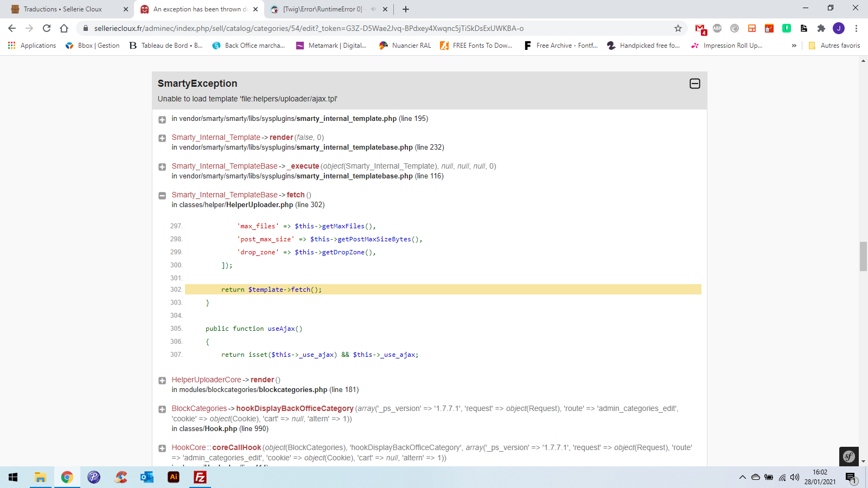Open the browser home page
The height and width of the screenshot is (488, 868).
coord(64,28)
